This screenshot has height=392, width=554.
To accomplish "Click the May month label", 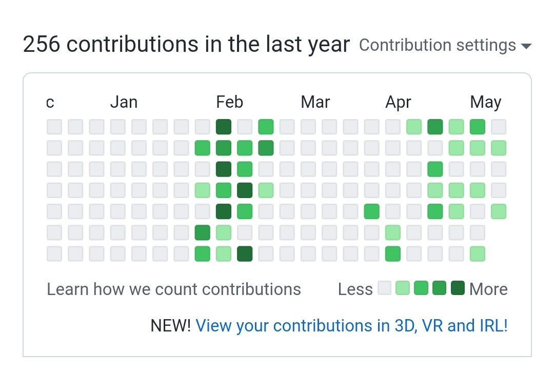I will pyautogui.click(x=485, y=102).
